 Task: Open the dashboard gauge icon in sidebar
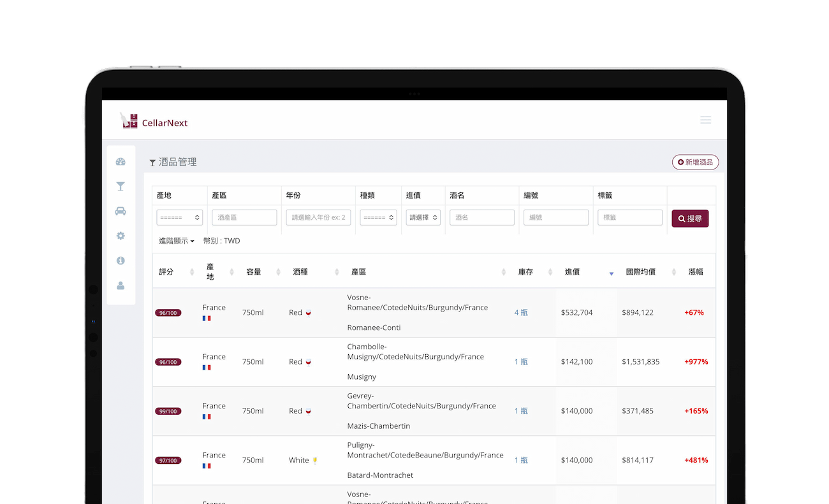click(120, 161)
